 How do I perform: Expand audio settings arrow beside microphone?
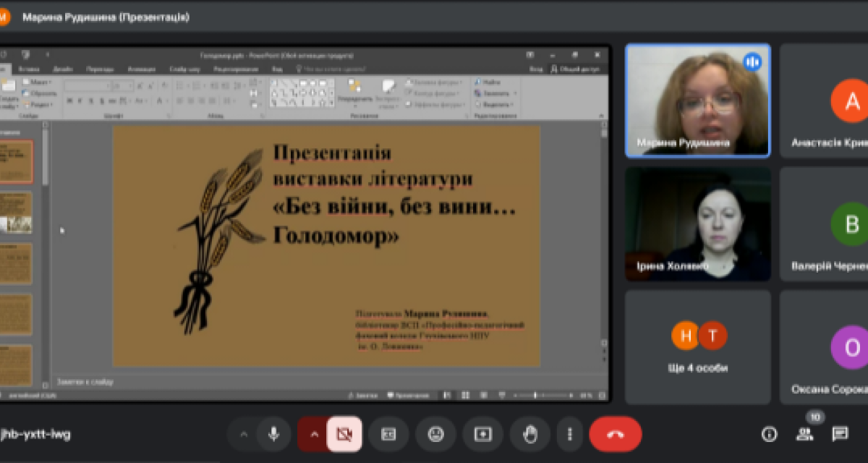coord(244,434)
